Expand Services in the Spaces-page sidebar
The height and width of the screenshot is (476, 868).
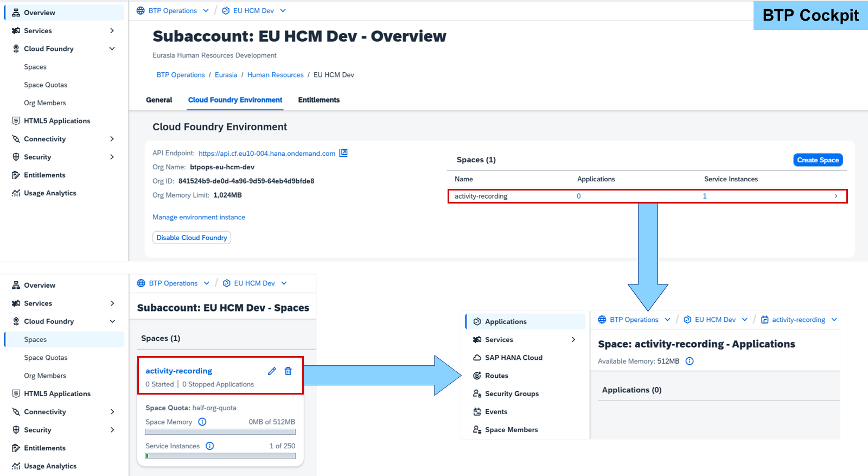(x=112, y=303)
